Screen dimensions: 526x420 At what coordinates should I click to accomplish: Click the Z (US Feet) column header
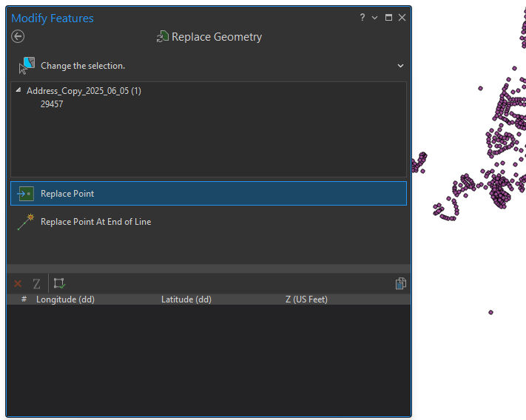306,299
